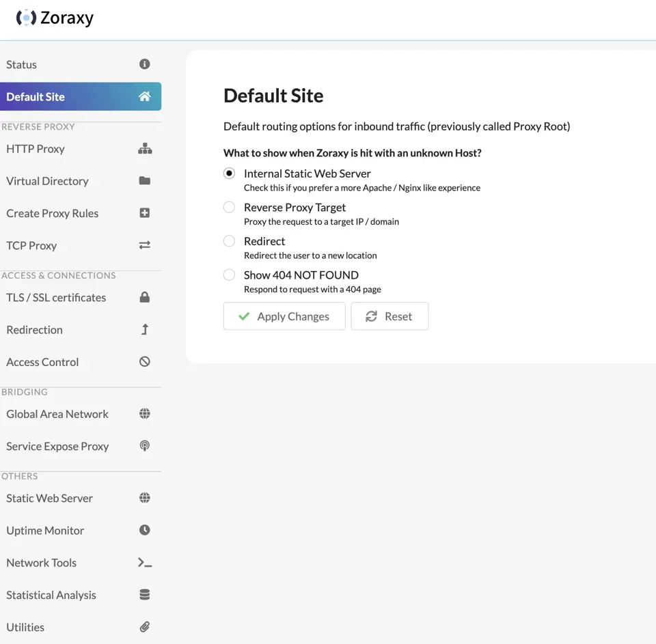Open the Redirection menu item
The height and width of the screenshot is (644, 656).
point(81,330)
